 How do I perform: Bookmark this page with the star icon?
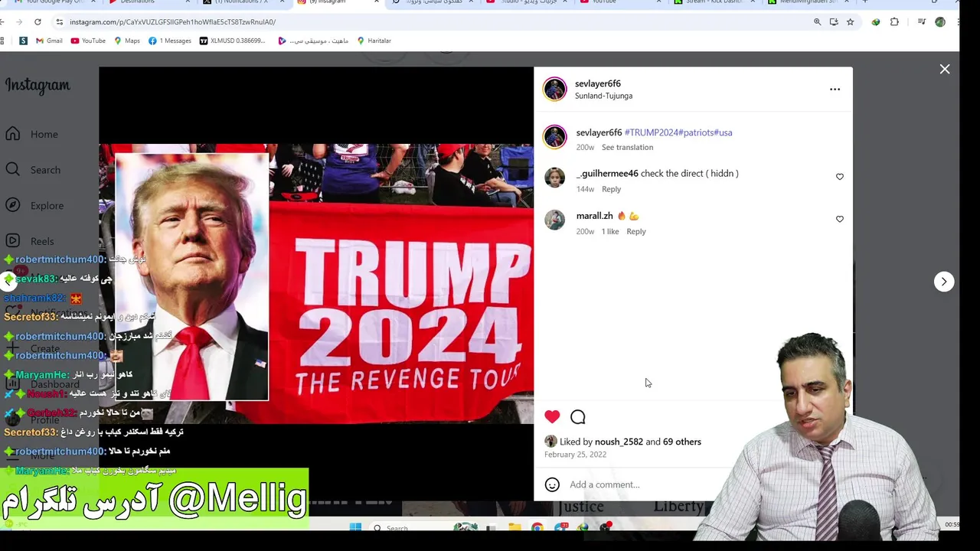click(x=850, y=22)
